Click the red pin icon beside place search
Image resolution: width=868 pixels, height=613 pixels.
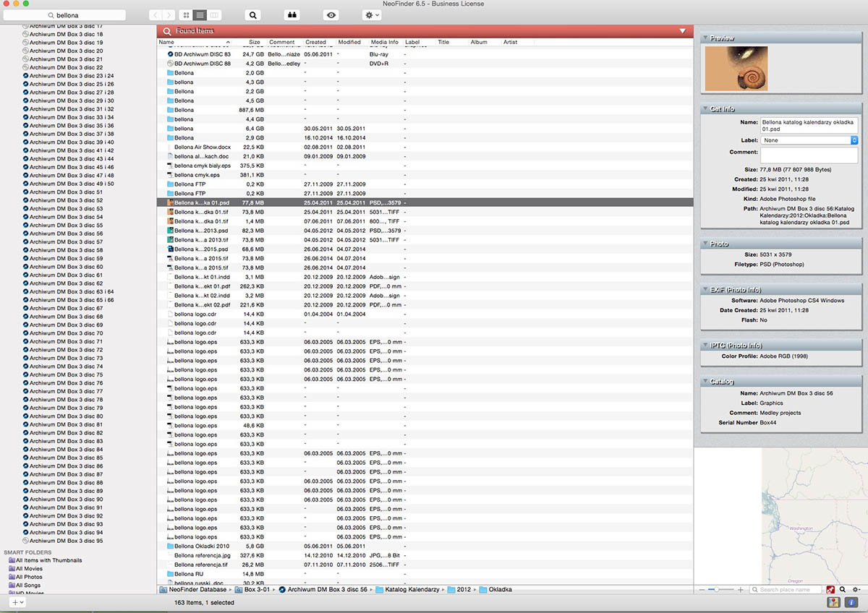click(831, 590)
